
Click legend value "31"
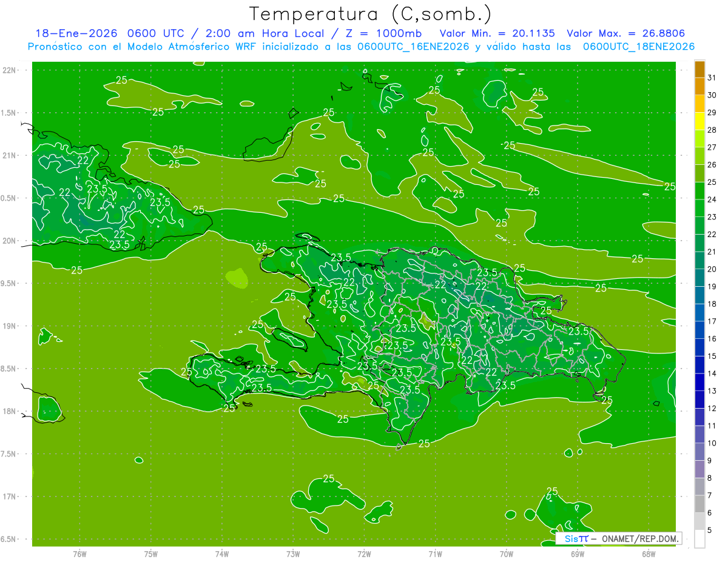(712, 78)
